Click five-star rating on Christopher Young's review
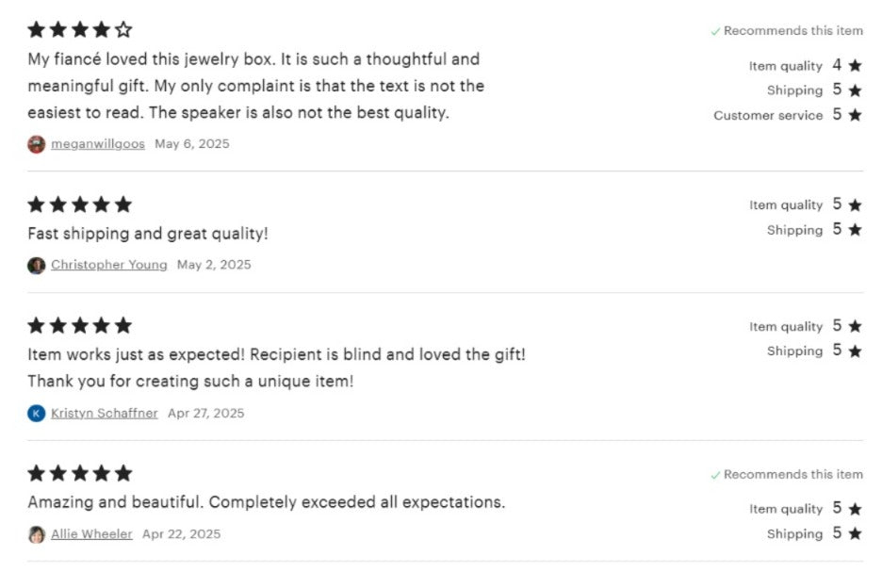This screenshot has width=882, height=588. point(80,204)
